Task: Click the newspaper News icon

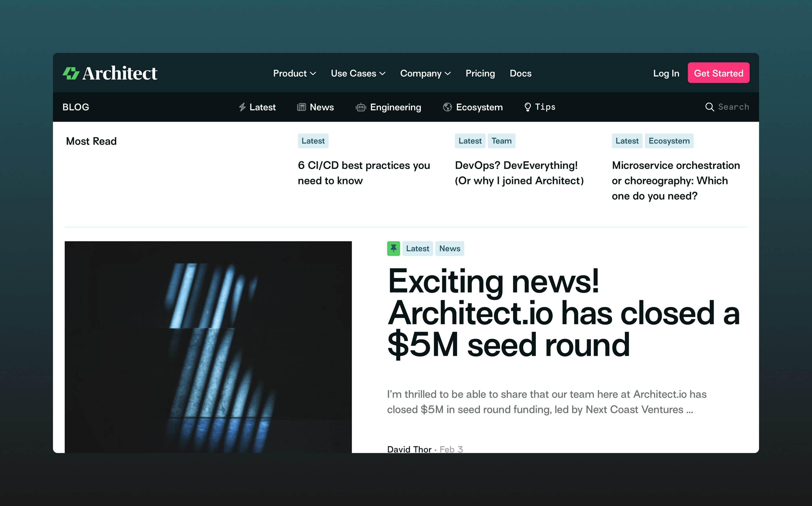Action: [x=301, y=107]
